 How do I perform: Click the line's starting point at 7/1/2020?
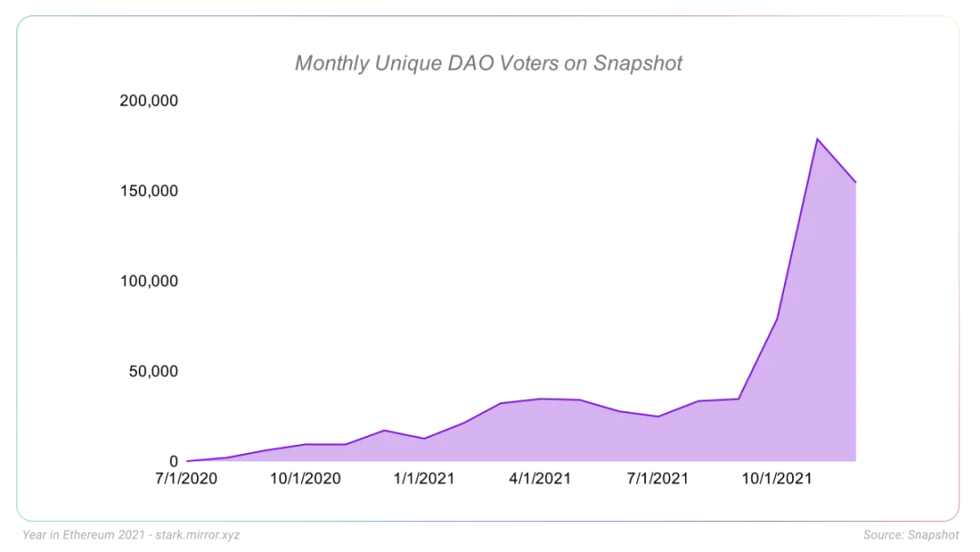point(188,461)
